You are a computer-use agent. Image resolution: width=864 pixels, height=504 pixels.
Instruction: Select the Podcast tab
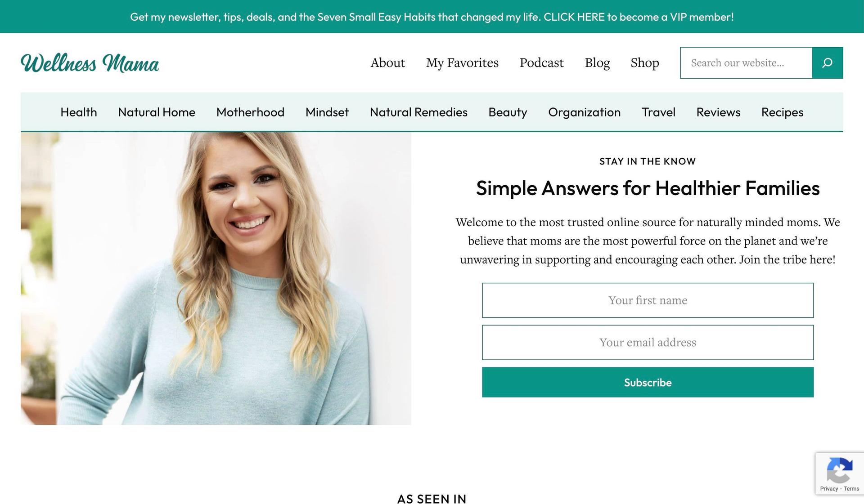pyautogui.click(x=542, y=62)
